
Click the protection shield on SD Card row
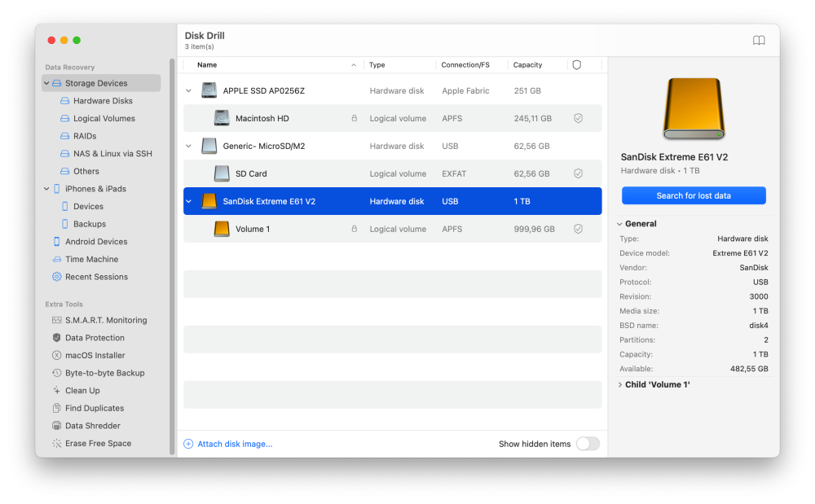578,173
